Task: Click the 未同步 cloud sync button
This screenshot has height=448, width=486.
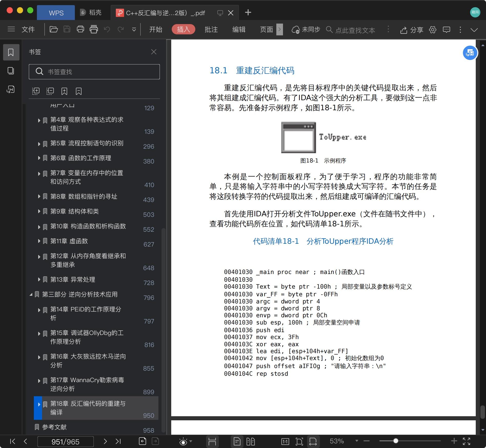Action: pos(306,29)
